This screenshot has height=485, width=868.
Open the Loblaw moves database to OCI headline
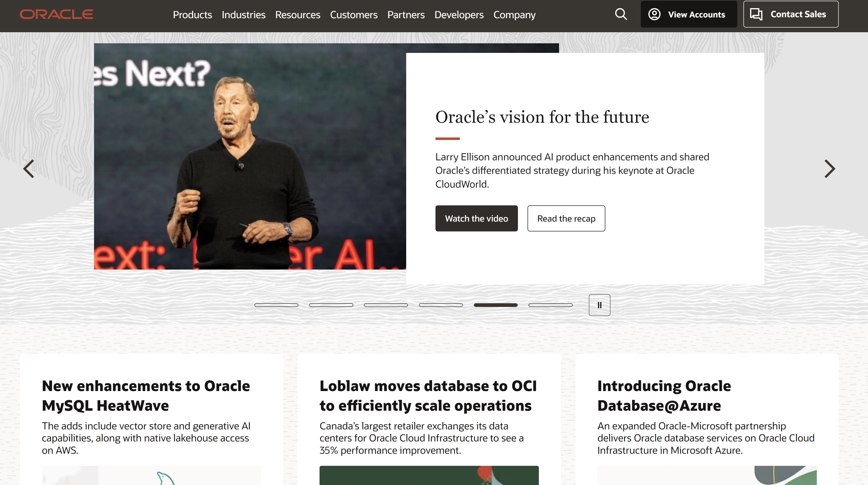tap(428, 396)
